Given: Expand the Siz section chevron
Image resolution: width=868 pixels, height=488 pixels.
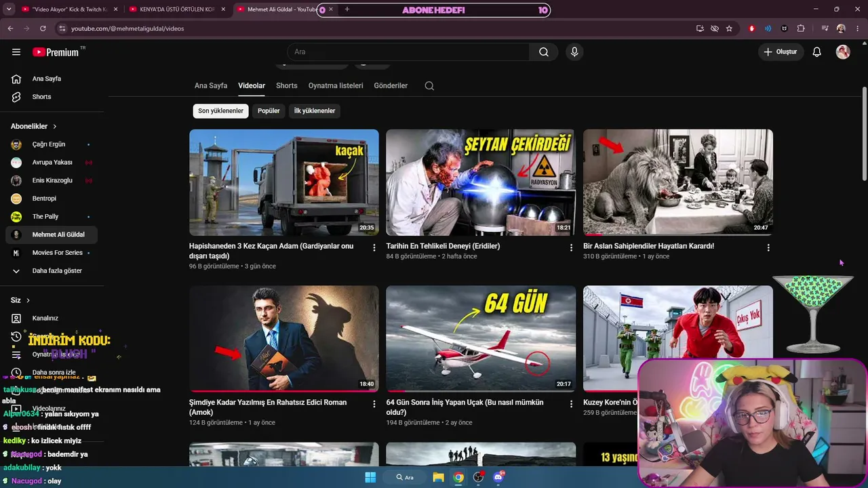Looking at the screenshot, I should click(28, 300).
